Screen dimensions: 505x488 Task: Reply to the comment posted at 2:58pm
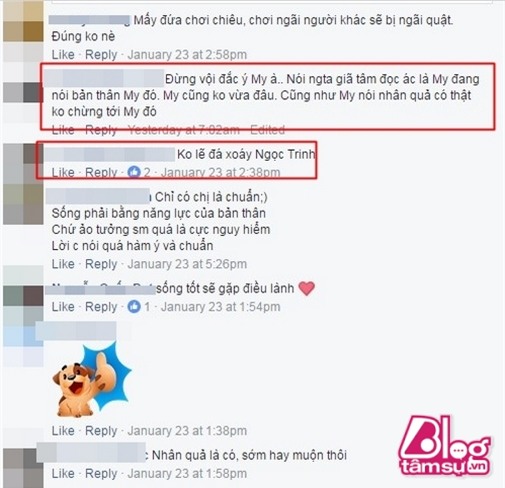click(101, 54)
